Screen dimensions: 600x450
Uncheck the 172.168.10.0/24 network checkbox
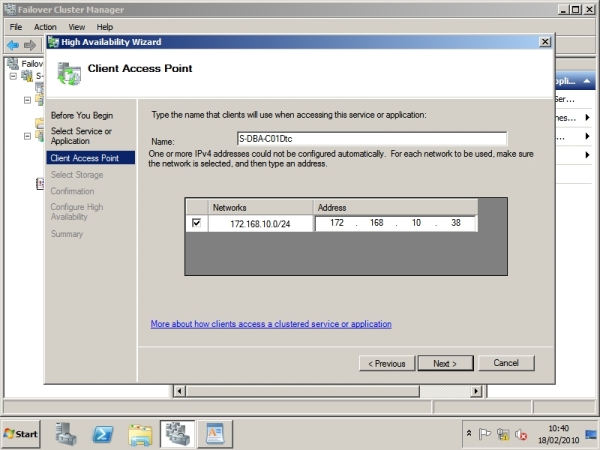pos(196,223)
